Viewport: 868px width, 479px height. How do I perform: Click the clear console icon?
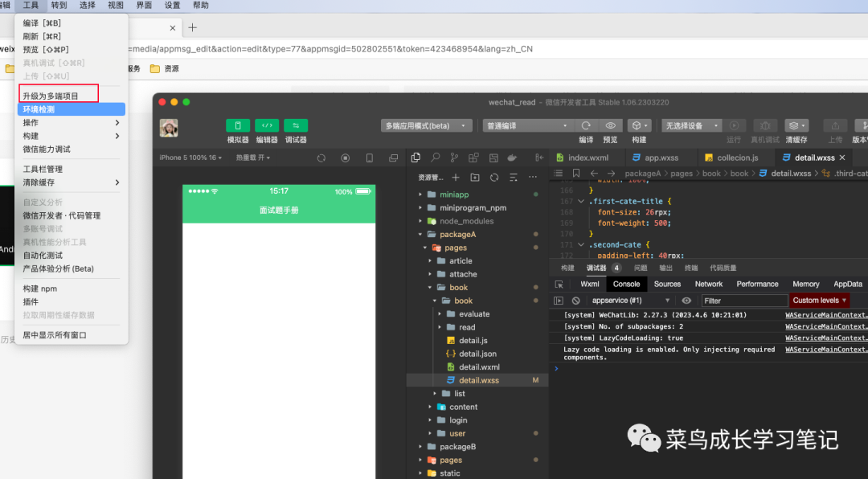click(x=576, y=301)
